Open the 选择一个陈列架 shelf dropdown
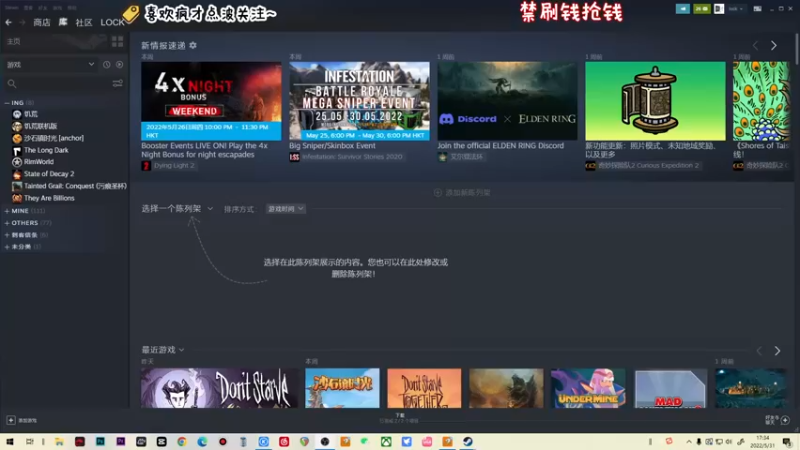Screen dimensions: 800x450 [177, 209]
